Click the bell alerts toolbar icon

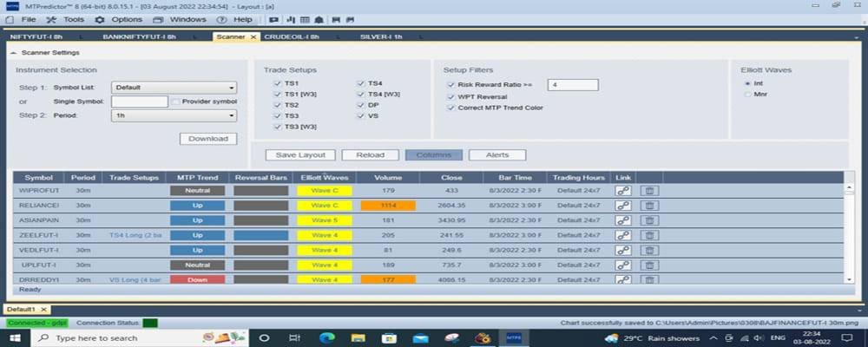(x=319, y=19)
